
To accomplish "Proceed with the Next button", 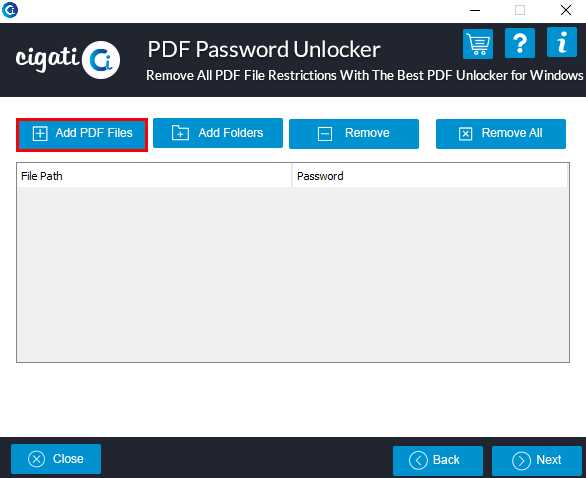I will tap(537, 460).
